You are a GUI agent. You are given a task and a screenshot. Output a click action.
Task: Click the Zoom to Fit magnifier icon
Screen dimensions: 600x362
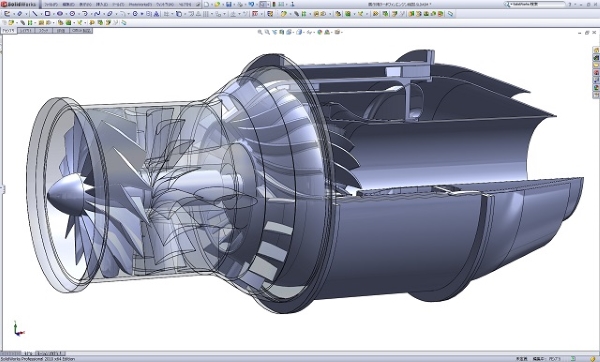260,33
